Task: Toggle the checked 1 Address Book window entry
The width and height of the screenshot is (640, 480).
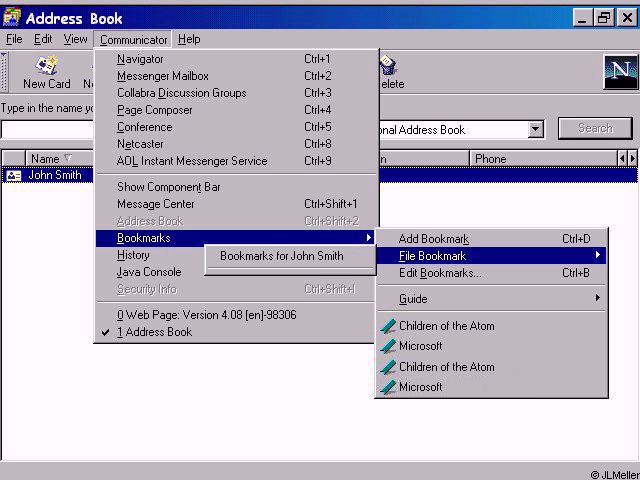Action: (x=235, y=332)
